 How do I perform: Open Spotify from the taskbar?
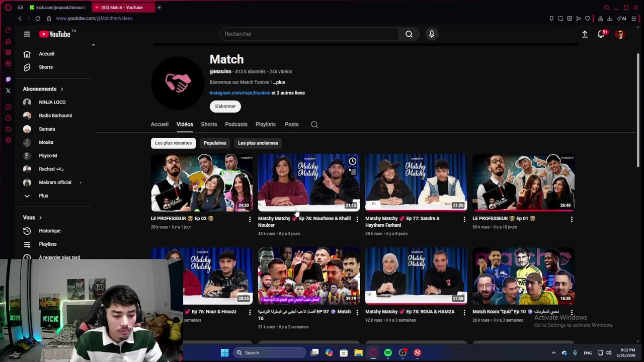(388, 353)
